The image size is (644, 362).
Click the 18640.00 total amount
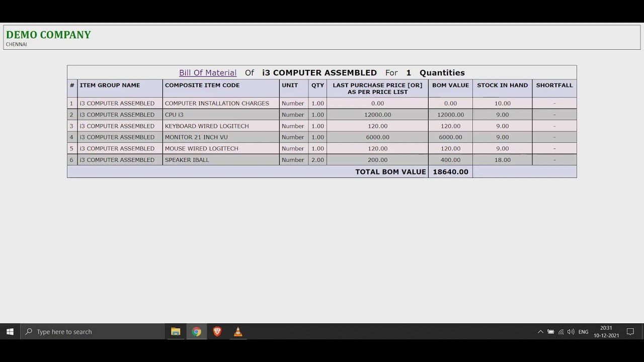click(450, 172)
